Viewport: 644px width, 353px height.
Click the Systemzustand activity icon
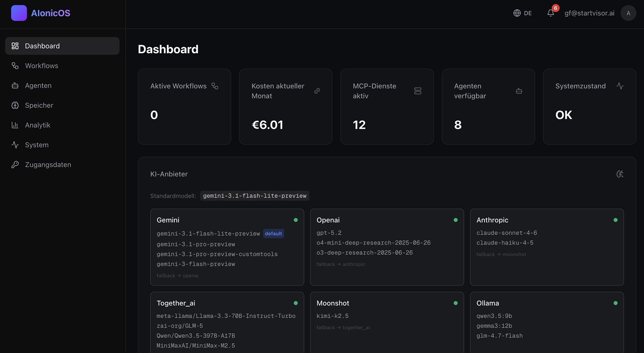click(620, 86)
